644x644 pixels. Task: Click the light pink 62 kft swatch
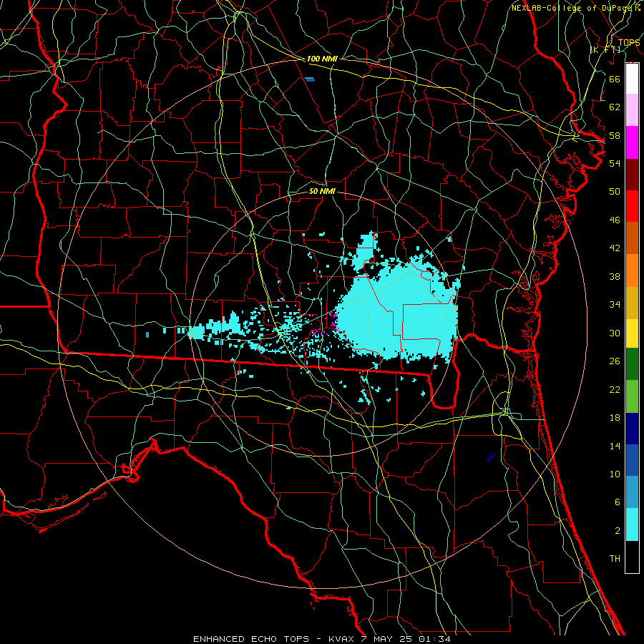coord(632,110)
